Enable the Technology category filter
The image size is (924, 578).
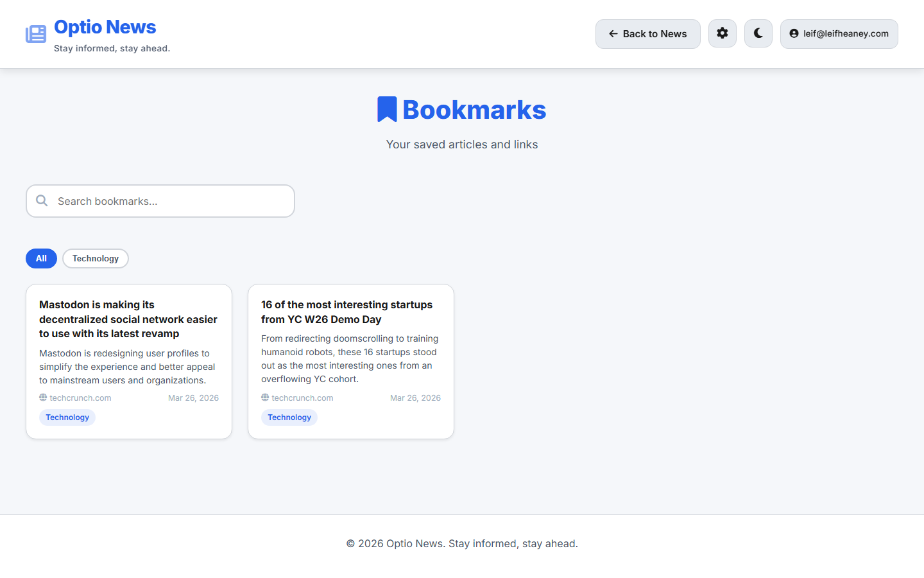tap(95, 258)
